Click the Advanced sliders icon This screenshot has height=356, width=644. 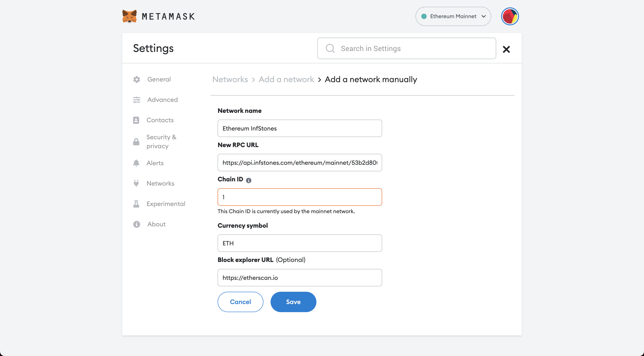(136, 100)
